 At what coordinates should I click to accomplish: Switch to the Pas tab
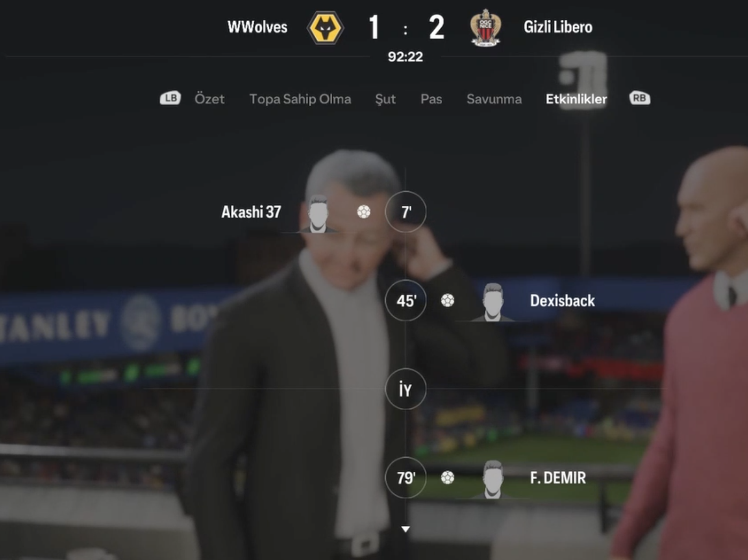tap(431, 99)
